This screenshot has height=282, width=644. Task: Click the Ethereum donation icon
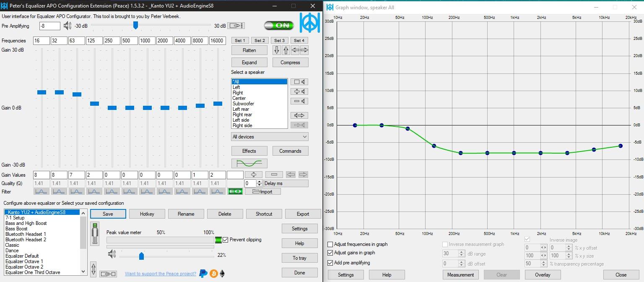click(x=222, y=274)
